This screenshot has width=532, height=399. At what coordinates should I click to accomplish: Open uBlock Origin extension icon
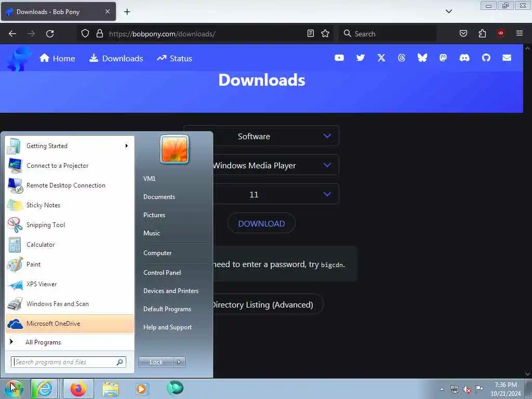tap(501, 33)
